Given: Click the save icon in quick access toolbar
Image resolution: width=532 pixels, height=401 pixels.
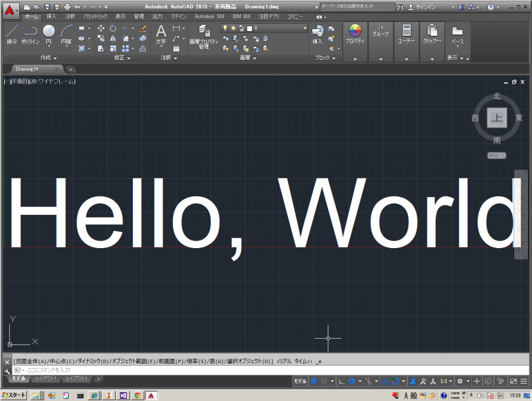Looking at the screenshot, I should click(x=47, y=7).
